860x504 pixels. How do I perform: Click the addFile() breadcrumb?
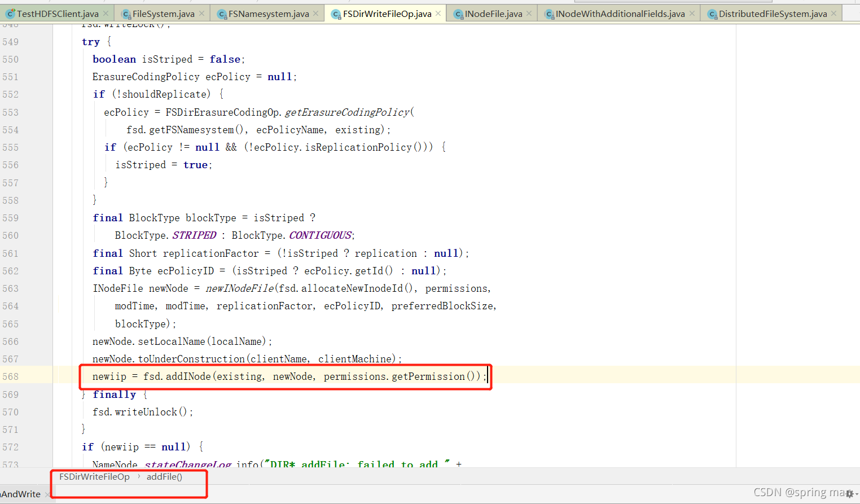164,477
